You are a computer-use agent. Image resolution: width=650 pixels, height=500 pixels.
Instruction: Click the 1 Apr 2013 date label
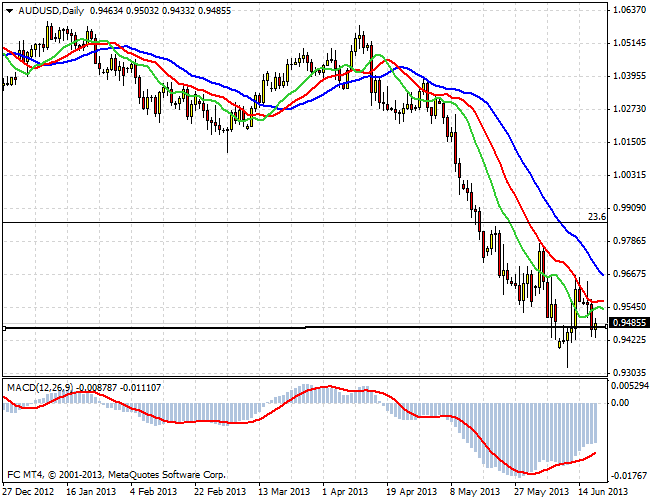click(x=346, y=492)
